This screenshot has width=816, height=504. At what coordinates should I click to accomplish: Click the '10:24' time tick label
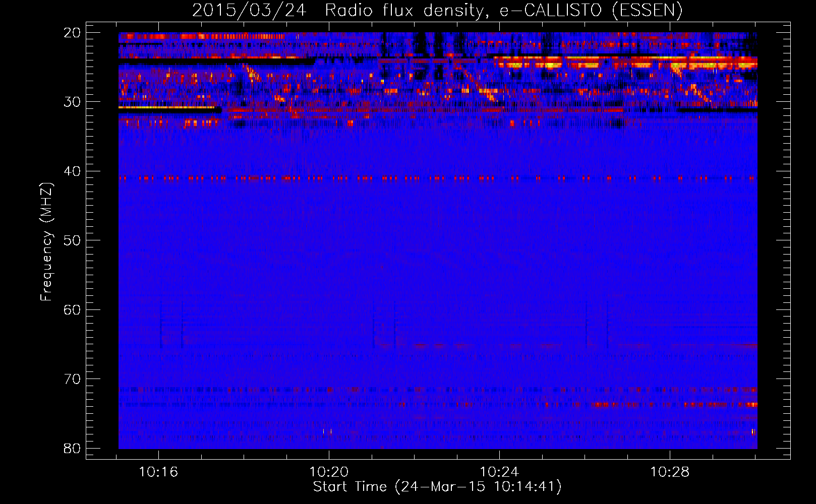click(x=499, y=472)
